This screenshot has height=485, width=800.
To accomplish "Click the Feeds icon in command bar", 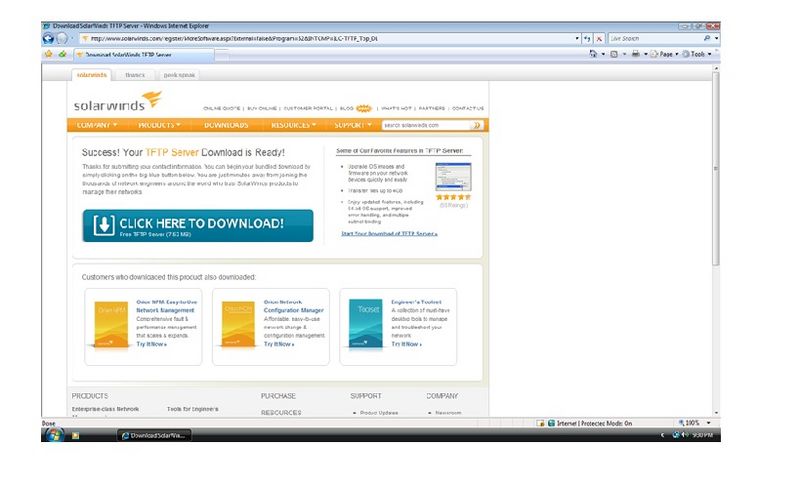I will pyautogui.click(x=614, y=54).
